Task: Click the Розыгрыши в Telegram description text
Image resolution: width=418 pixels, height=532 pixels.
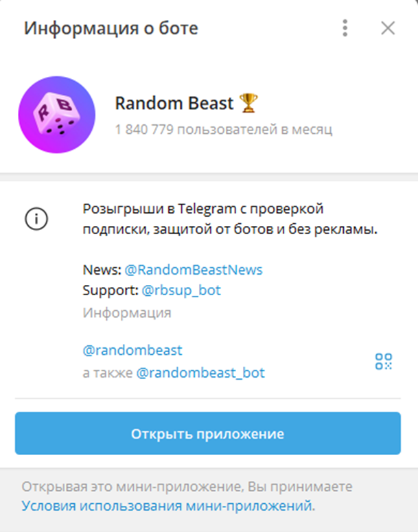Action: (x=230, y=219)
